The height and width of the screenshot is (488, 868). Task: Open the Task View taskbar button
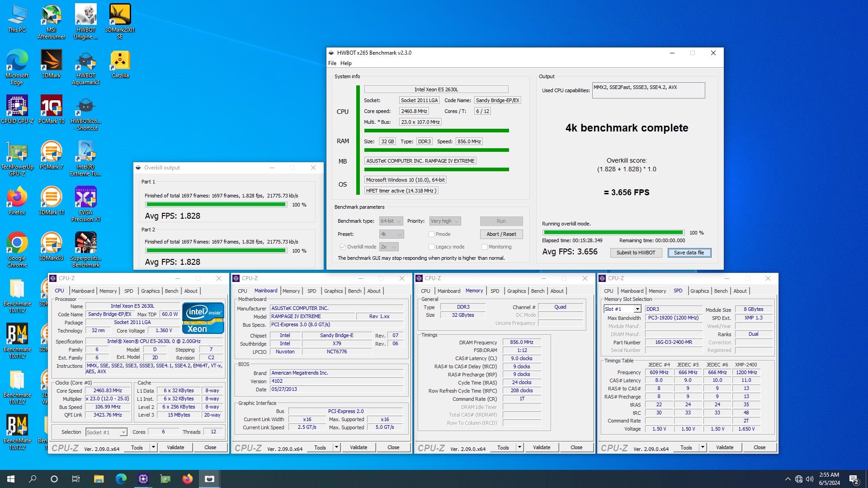[x=75, y=479]
